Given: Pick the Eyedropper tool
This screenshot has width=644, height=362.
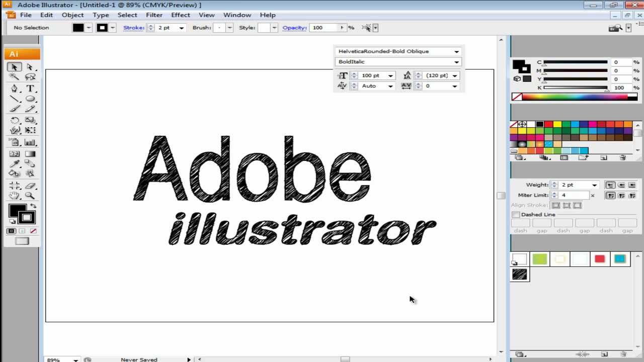Looking at the screenshot, I should [13, 162].
